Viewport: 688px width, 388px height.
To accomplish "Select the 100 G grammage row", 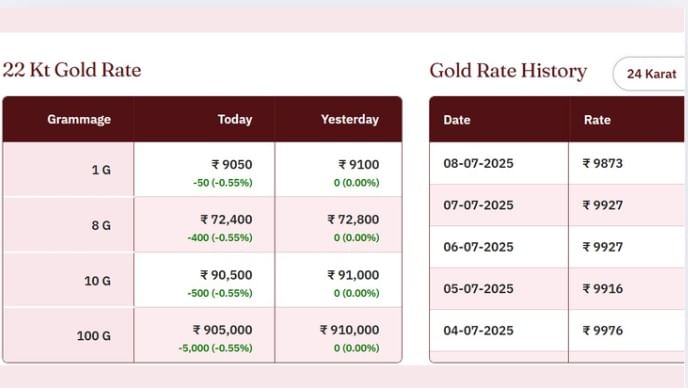I will tap(202, 335).
